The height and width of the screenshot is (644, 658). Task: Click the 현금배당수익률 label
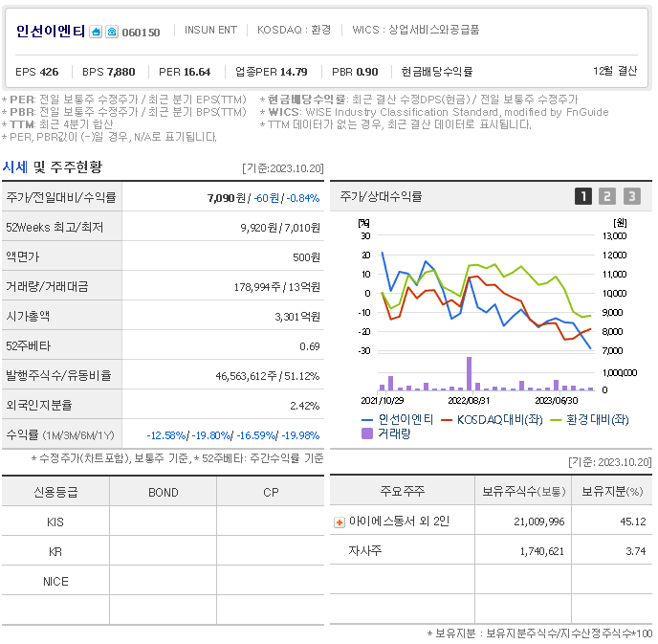point(437,72)
